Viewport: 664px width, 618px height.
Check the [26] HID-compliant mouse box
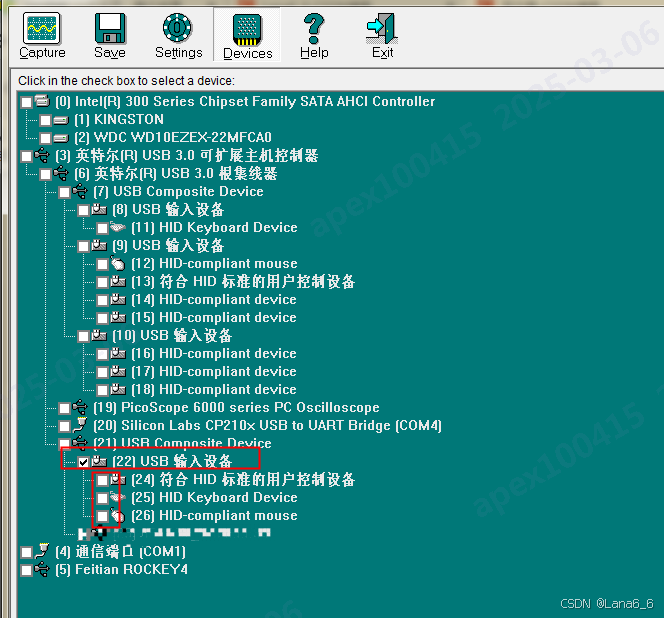pyautogui.click(x=102, y=516)
